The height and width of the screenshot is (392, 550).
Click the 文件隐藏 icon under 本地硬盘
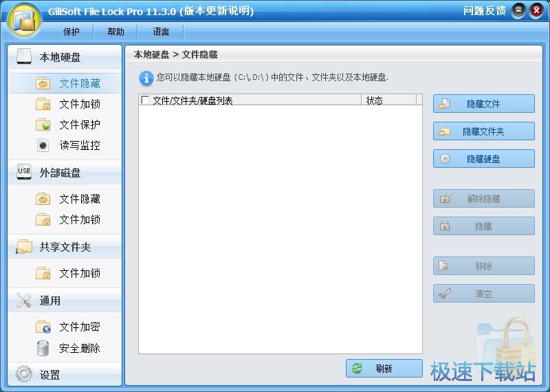43,83
